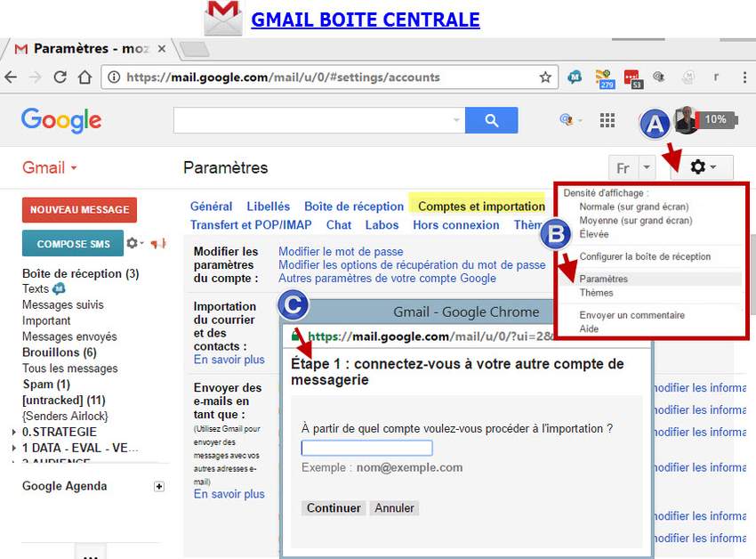Select Configurer la boîte de réception
This screenshot has height=559, width=756.
[645, 257]
